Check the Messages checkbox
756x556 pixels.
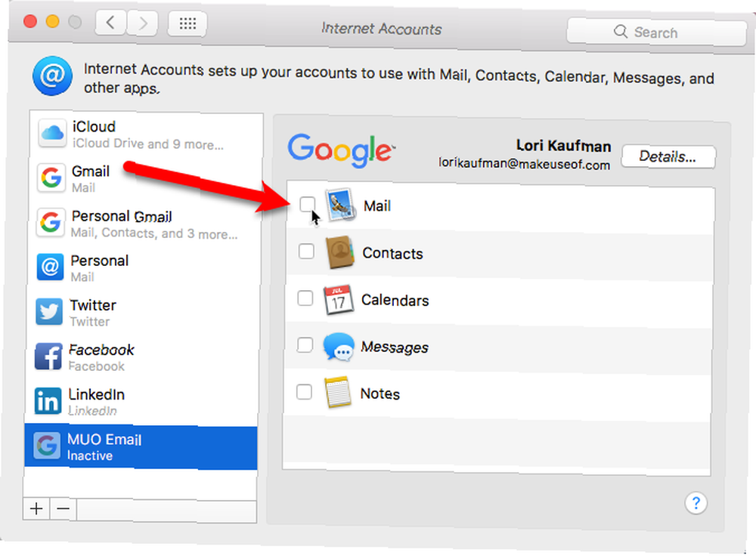tap(305, 345)
